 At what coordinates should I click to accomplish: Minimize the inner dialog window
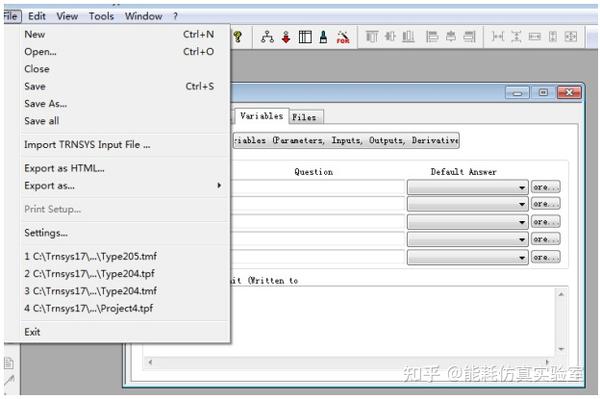(517, 93)
